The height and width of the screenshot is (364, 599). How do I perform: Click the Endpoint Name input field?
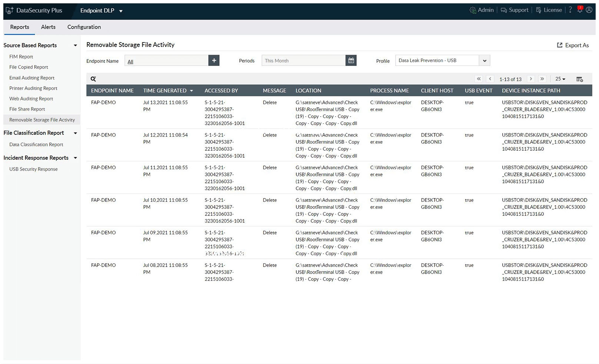tap(167, 60)
